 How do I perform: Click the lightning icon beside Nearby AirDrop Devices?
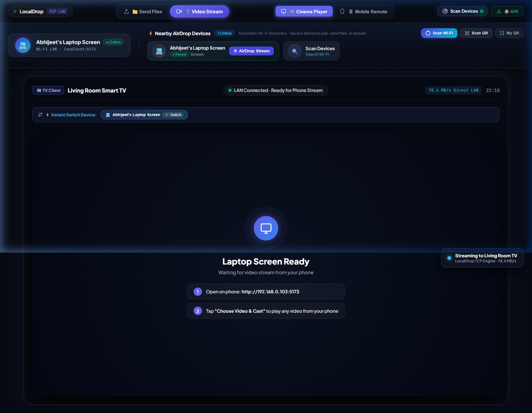[151, 33]
